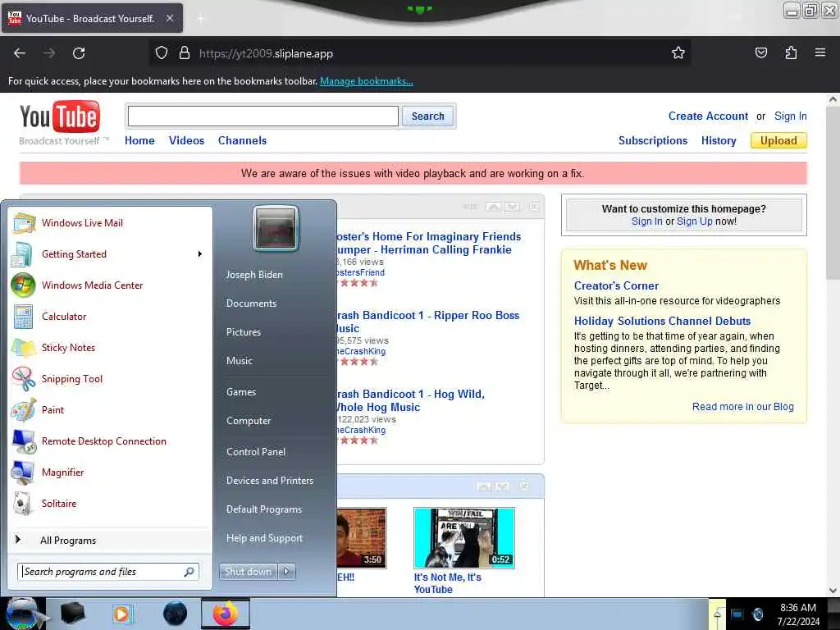Open Help and Support
The width and height of the screenshot is (840, 630).
(x=264, y=538)
